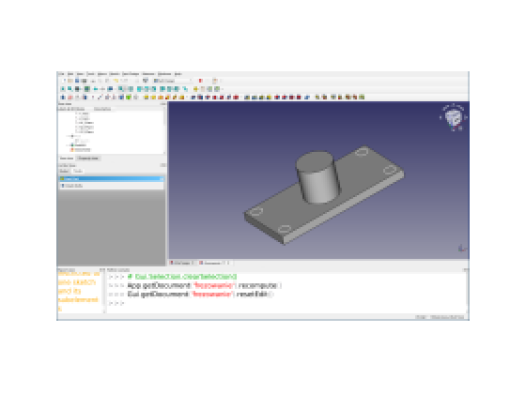Select the Pocket tool icon
526x394 pixels.
point(193,97)
